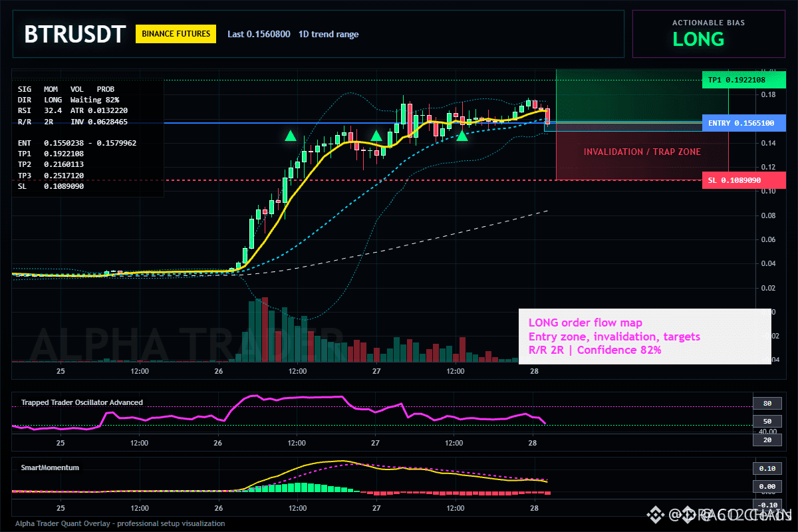The image size is (798, 532).
Task: Click the Last 0.1560800 price text
Action: point(259,34)
